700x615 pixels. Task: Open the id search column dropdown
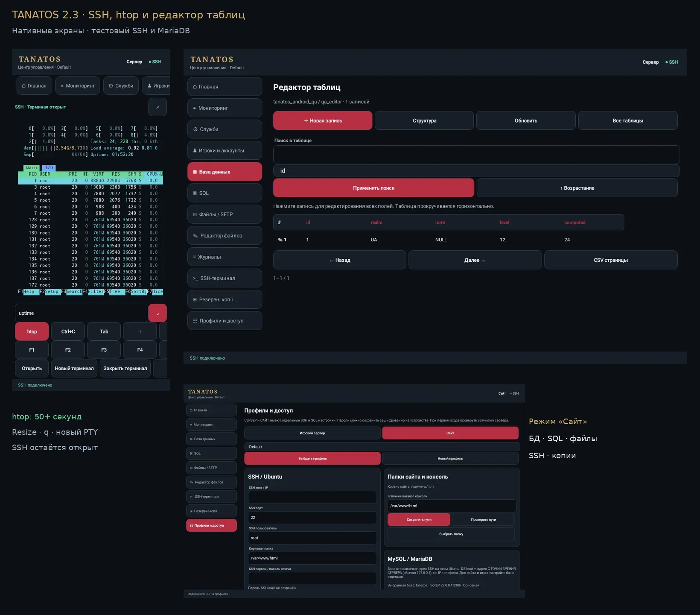coord(476,171)
